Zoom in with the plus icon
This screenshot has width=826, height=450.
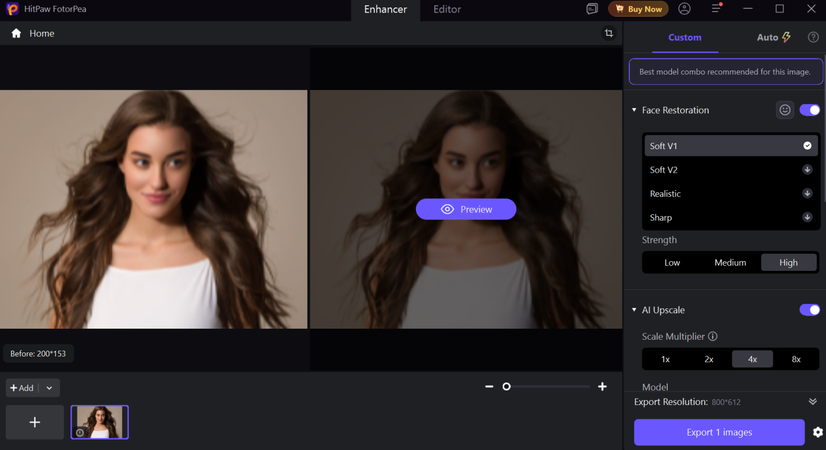(x=603, y=387)
